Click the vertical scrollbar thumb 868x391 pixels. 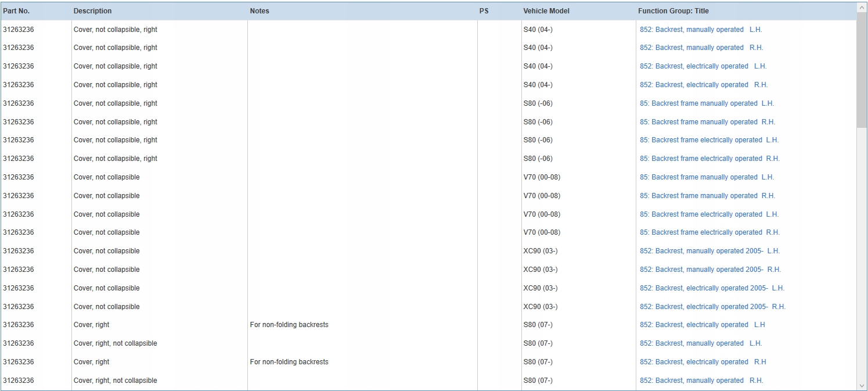862,70
